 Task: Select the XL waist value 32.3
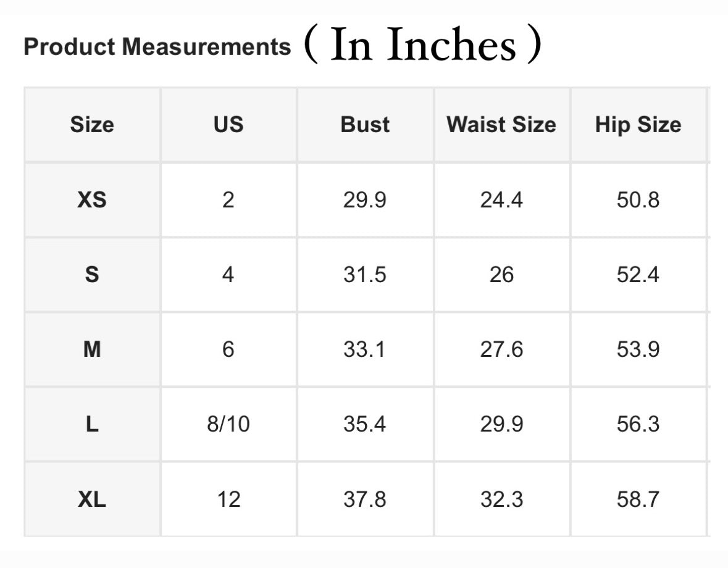[x=501, y=499]
